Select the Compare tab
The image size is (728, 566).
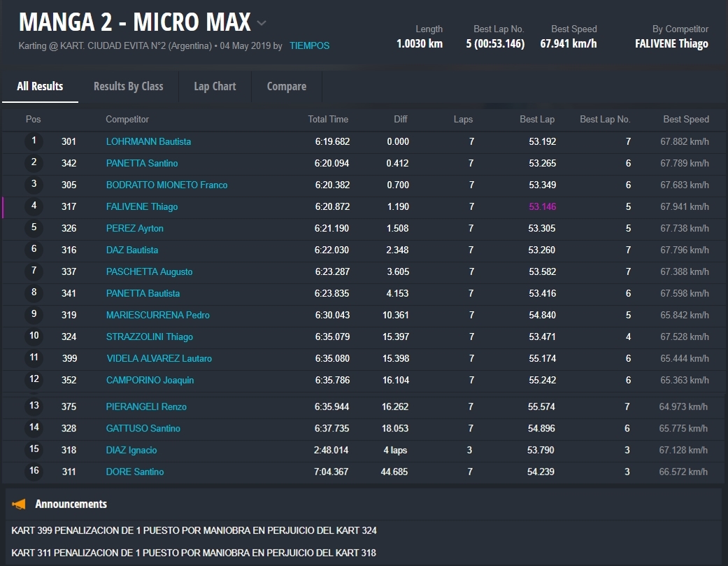pyautogui.click(x=287, y=86)
